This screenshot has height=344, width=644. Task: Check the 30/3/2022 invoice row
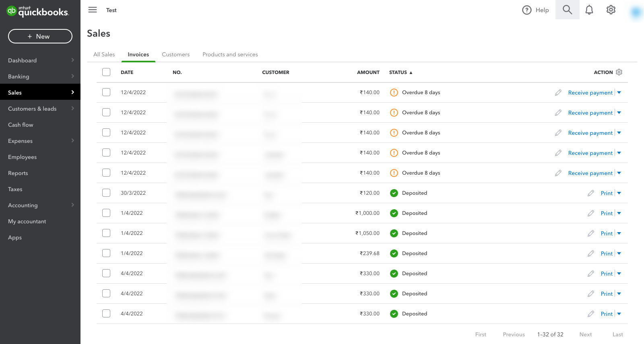(106, 193)
